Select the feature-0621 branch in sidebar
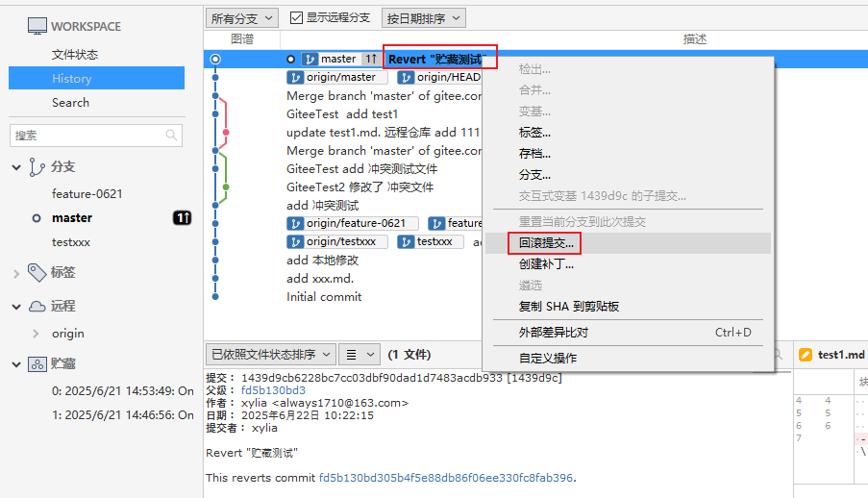This screenshot has height=498, width=868. pos(87,193)
